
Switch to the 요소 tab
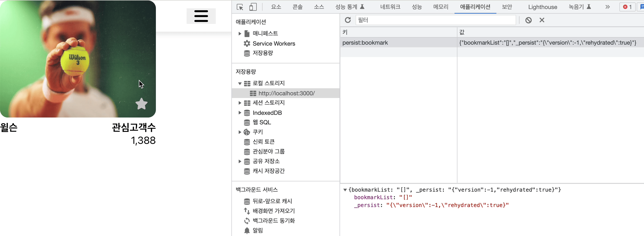(276, 7)
